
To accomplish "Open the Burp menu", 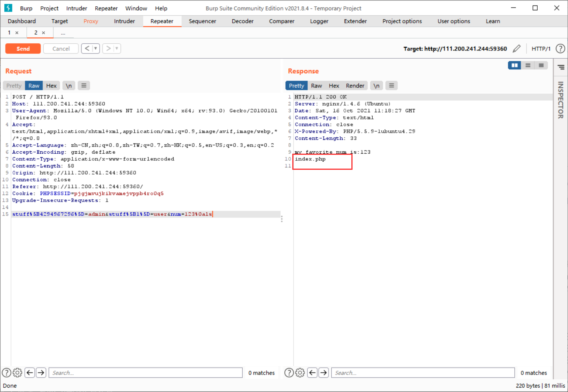I will tap(26, 8).
